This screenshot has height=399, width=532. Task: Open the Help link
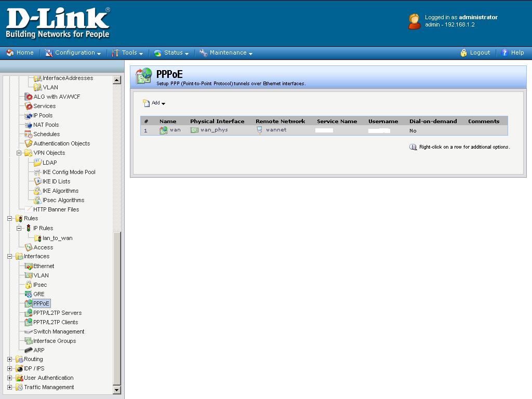click(517, 52)
